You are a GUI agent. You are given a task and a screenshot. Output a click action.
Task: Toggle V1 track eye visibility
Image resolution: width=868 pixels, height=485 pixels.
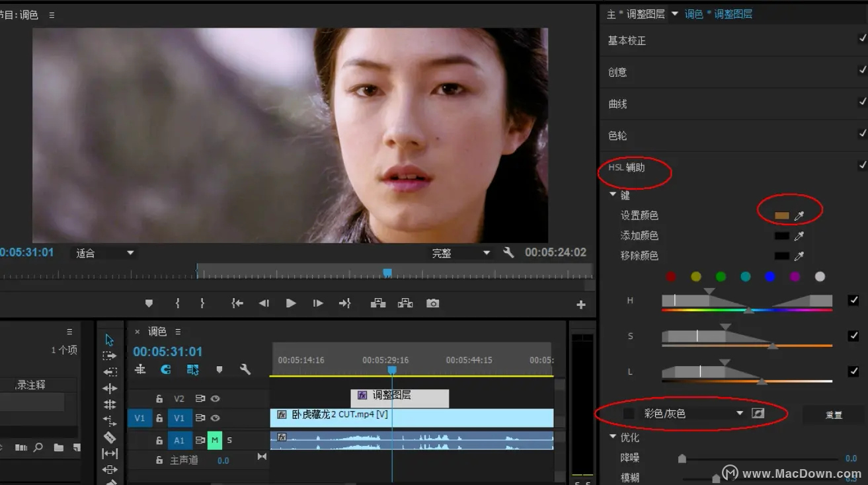(x=216, y=418)
